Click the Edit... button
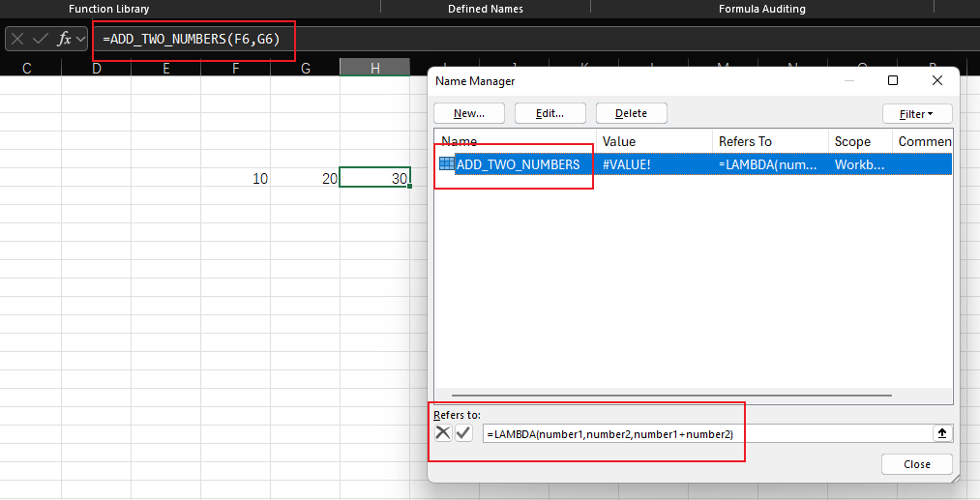 (549, 113)
